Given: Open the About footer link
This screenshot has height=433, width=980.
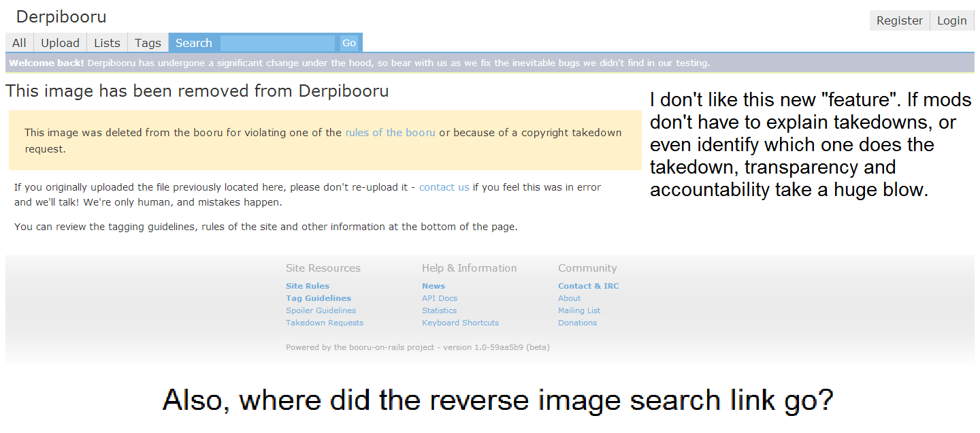Looking at the screenshot, I should 570,298.
